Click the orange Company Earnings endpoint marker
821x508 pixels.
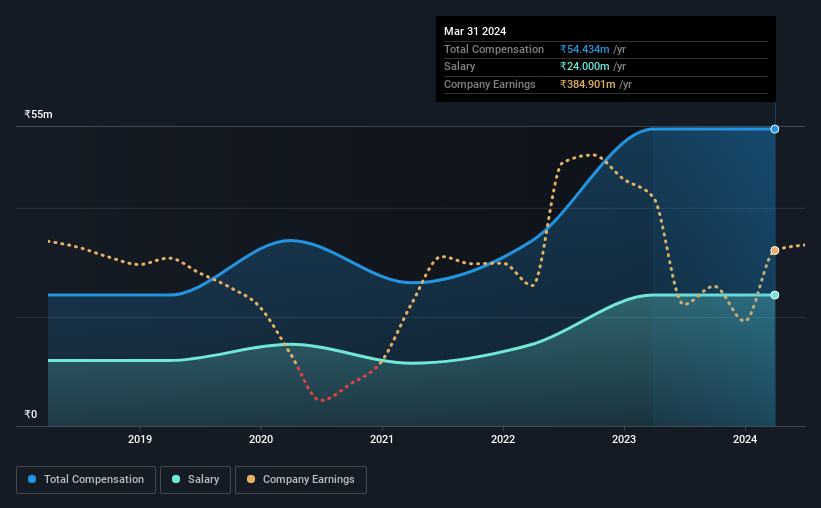pyautogui.click(x=774, y=251)
